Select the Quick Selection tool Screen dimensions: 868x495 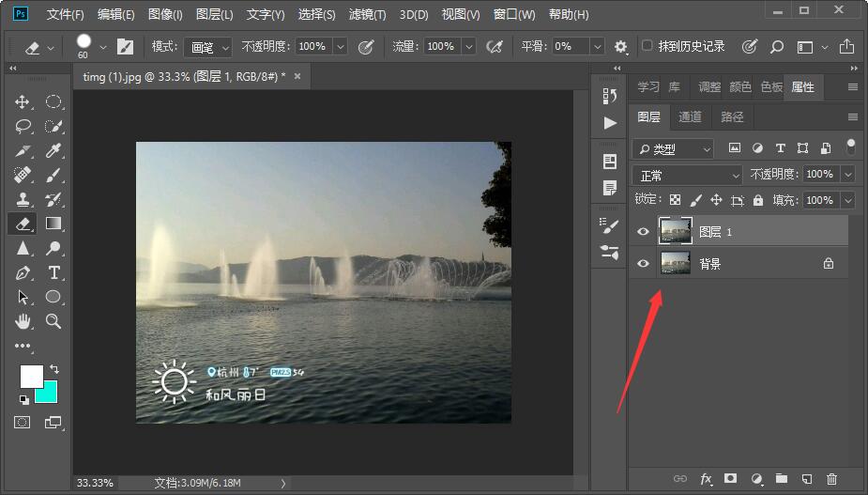(53, 127)
